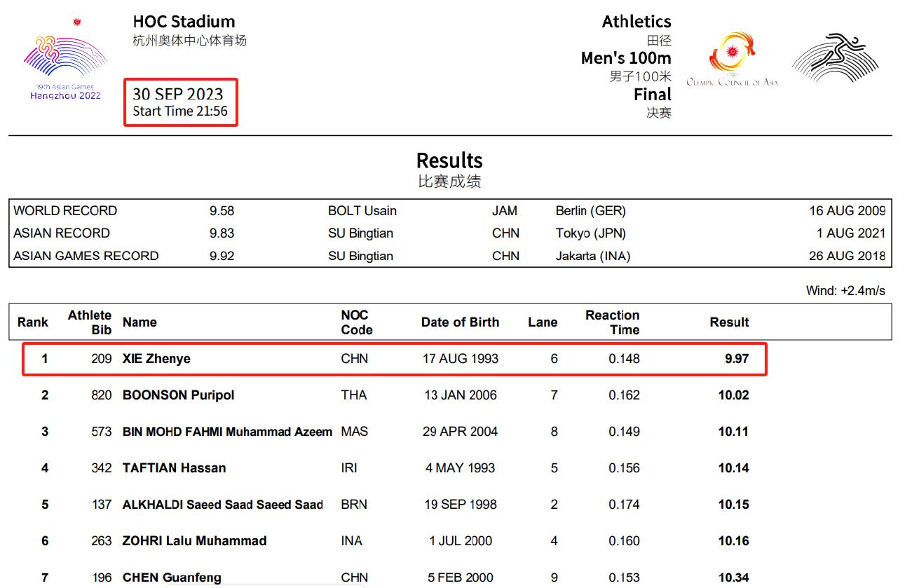Click the Results title
This screenshot has width=905, height=588.
449,160
